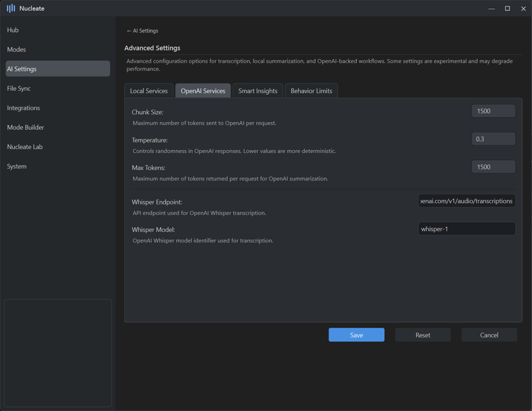Focus the Temperature input field
The image size is (532, 411).
[x=493, y=139]
